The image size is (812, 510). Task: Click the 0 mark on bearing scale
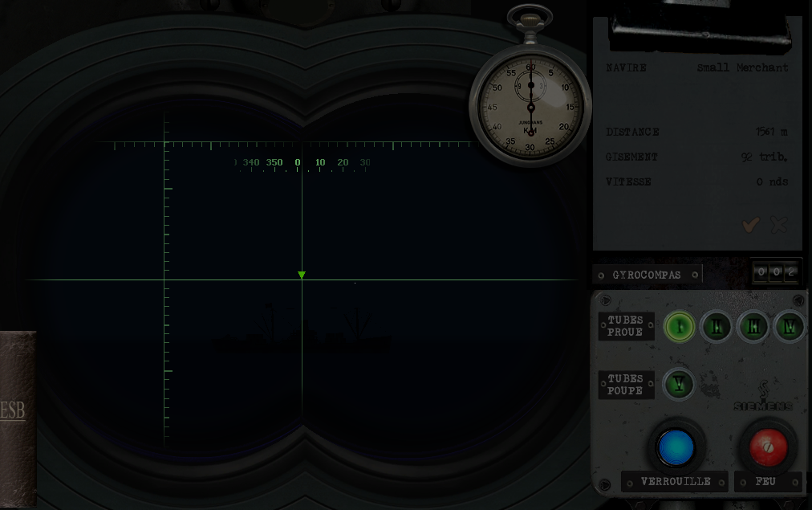click(298, 163)
